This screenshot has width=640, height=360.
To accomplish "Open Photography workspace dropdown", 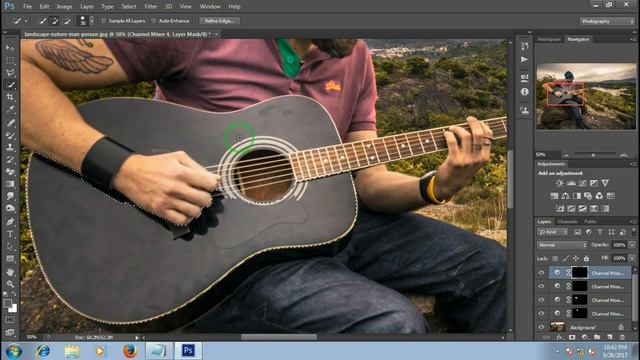I will (607, 21).
